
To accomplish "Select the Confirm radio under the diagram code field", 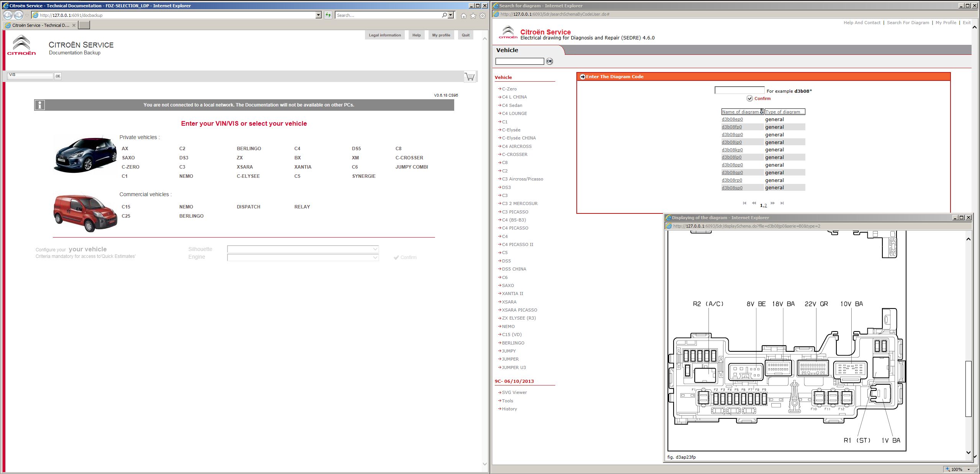I will point(749,98).
